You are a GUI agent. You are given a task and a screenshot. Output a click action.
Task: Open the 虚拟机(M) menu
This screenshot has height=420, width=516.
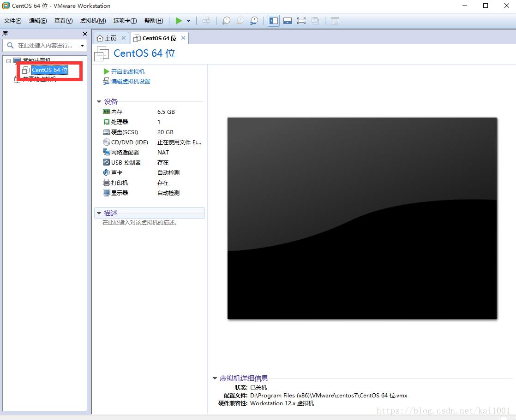[93, 21]
